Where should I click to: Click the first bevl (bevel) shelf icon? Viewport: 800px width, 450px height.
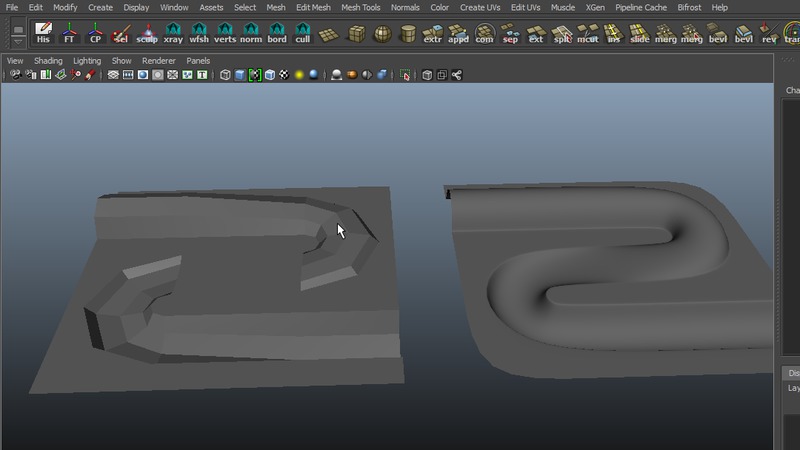[x=717, y=33]
